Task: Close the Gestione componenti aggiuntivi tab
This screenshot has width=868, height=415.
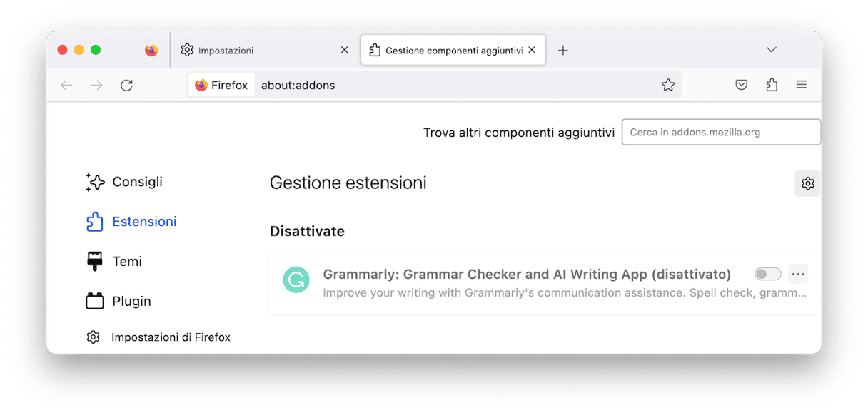Action: (532, 51)
